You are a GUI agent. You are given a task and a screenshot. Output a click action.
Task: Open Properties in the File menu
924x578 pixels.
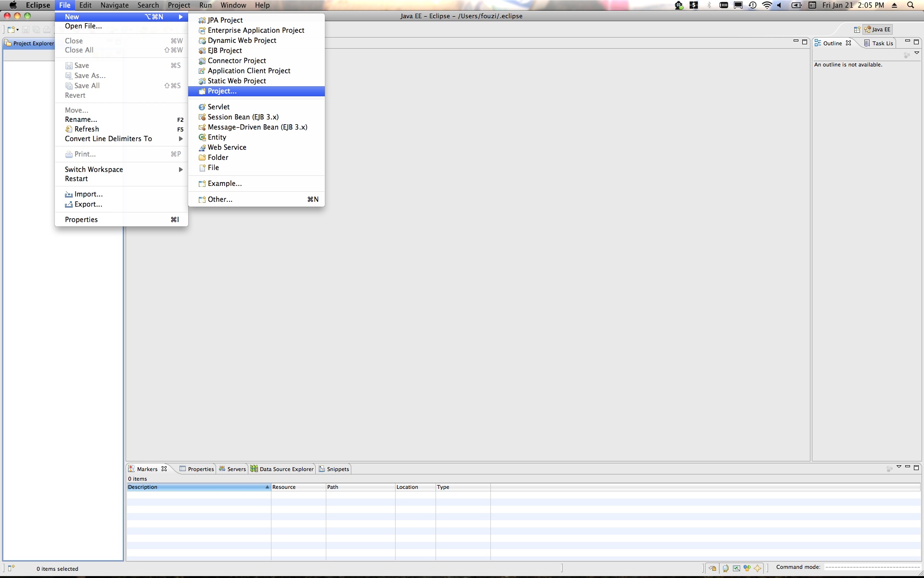point(121,220)
